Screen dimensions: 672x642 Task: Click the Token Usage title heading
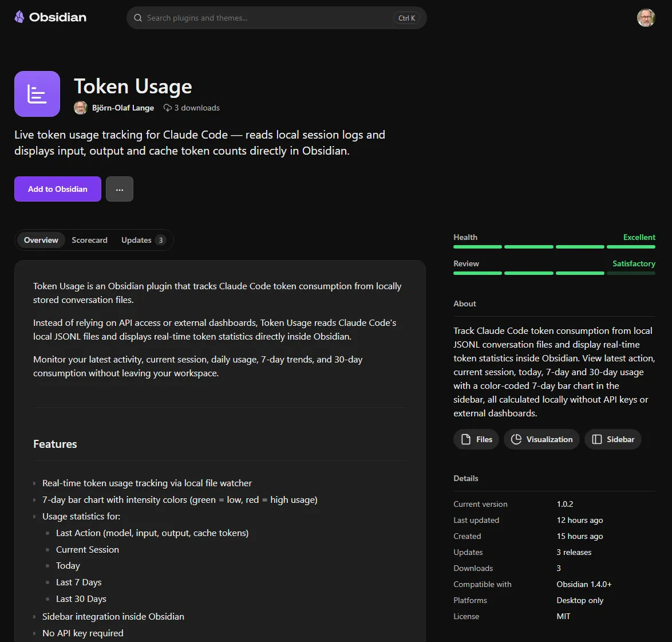[x=133, y=86]
